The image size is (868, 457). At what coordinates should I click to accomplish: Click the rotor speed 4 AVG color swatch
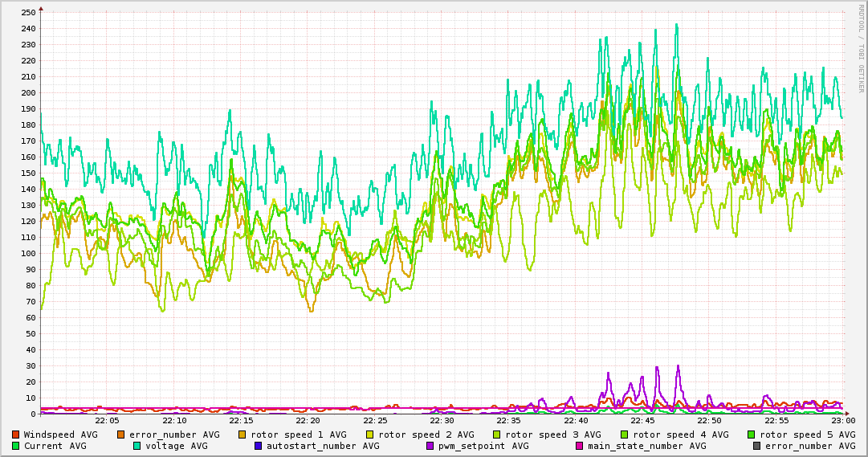pyautogui.click(x=625, y=435)
